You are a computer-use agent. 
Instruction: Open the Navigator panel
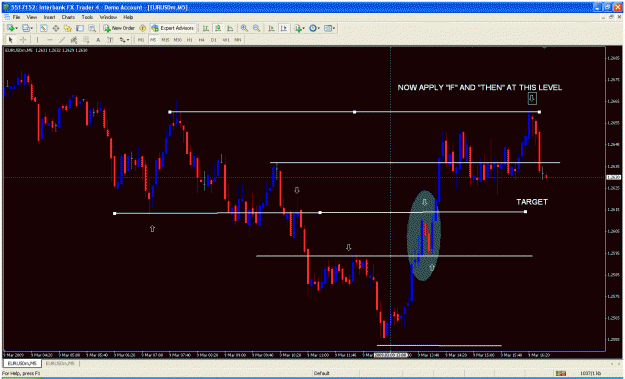[68, 28]
